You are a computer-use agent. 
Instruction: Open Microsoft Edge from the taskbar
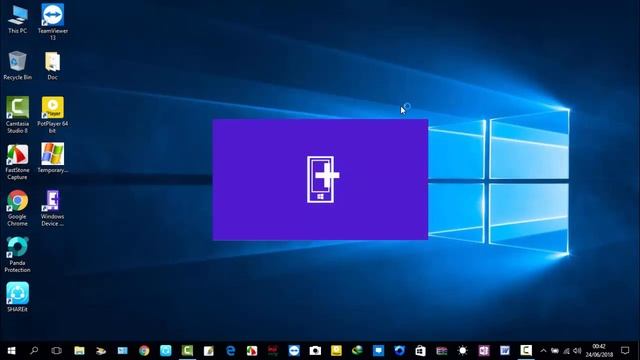[231, 351]
